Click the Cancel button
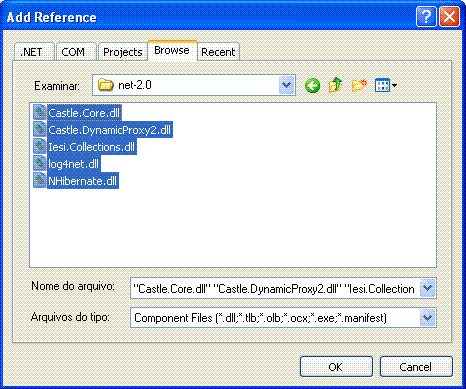Image resolution: width=466 pixels, height=389 pixels. click(x=416, y=367)
